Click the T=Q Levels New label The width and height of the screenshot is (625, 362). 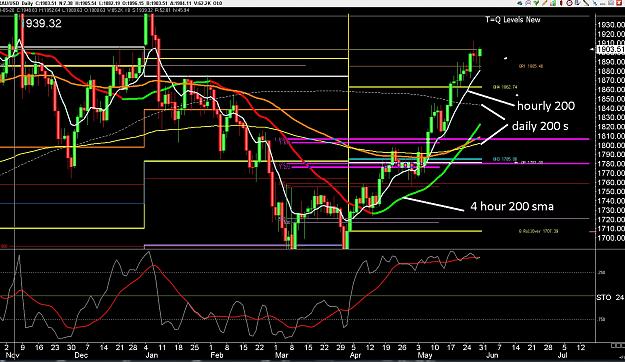coord(513,20)
